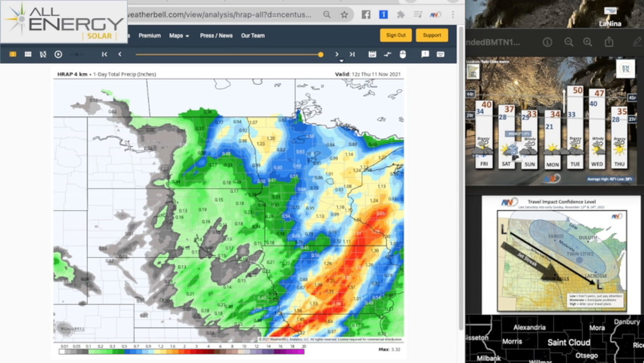644x363 pixels.
Task: Toggle the map overlay crossed-grid icon
Action: point(43,54)
